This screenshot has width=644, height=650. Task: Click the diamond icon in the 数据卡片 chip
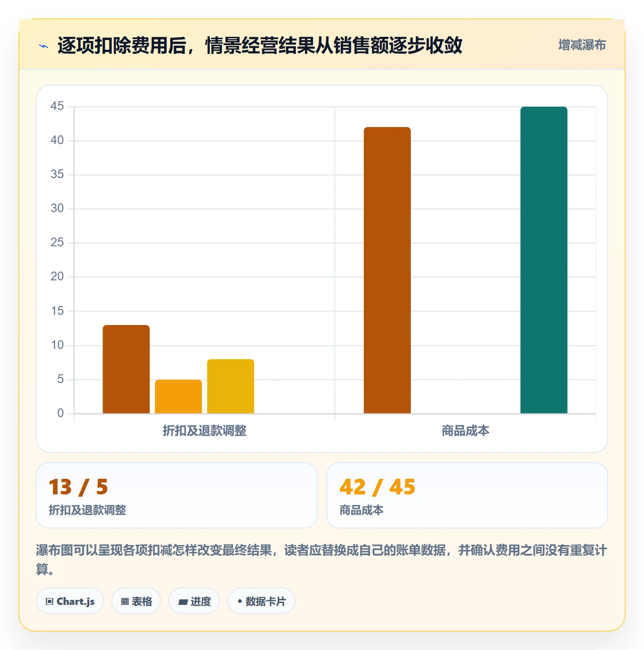(x=240, y=601)
